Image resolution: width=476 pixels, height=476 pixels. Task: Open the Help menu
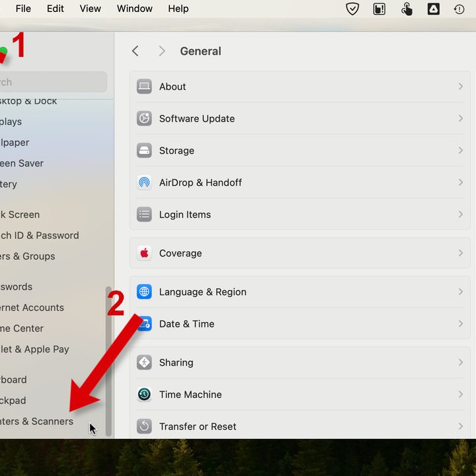pos(178,9)
